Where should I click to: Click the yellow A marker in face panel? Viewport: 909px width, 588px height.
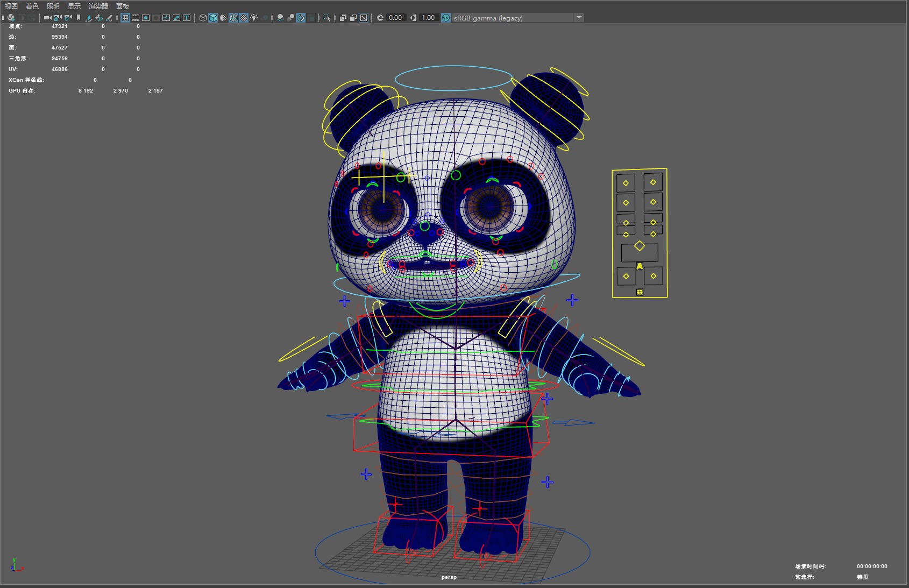640,266
